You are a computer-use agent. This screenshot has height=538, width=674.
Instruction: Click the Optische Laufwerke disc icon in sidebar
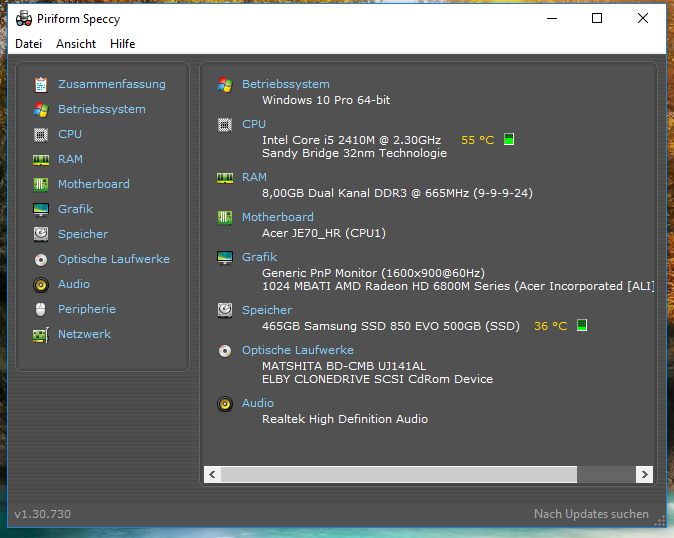tap(41, 260)
